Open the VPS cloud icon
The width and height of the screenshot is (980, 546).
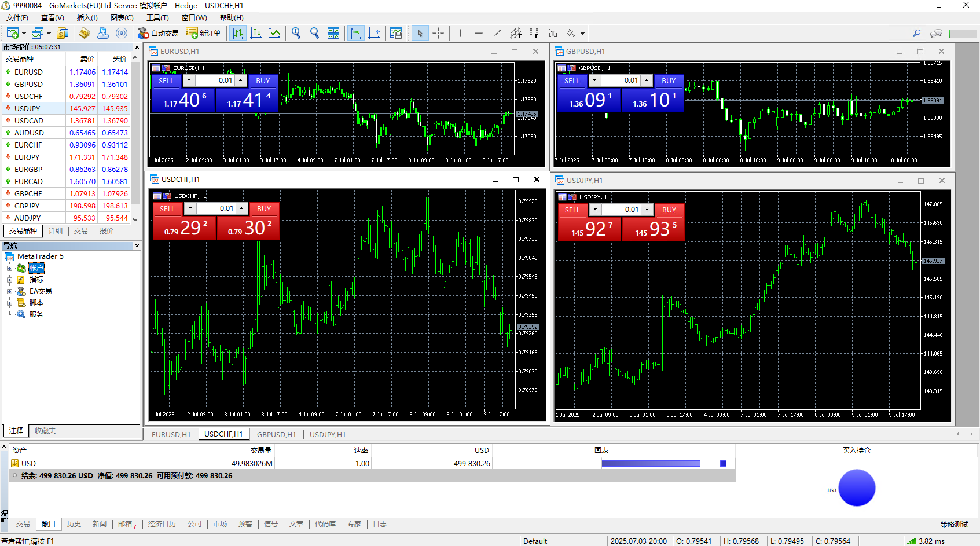click(103, 33)
